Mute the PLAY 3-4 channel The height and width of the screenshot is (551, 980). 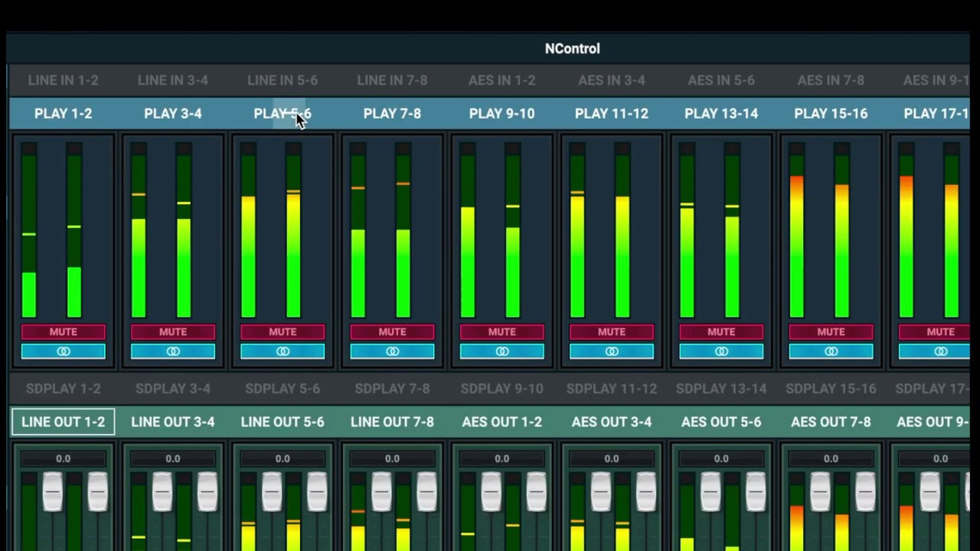point(173,331)
